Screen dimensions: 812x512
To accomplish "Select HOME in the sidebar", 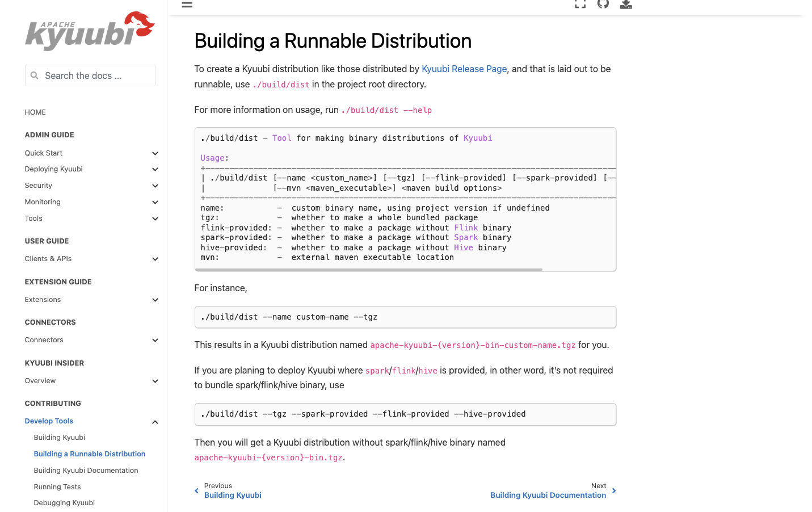I will click(35, 112).
